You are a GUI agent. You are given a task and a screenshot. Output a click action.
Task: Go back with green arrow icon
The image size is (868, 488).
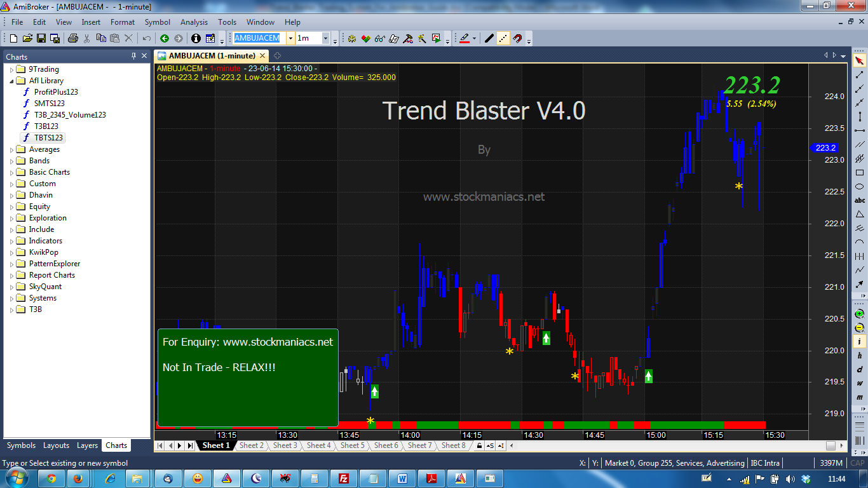165,38
